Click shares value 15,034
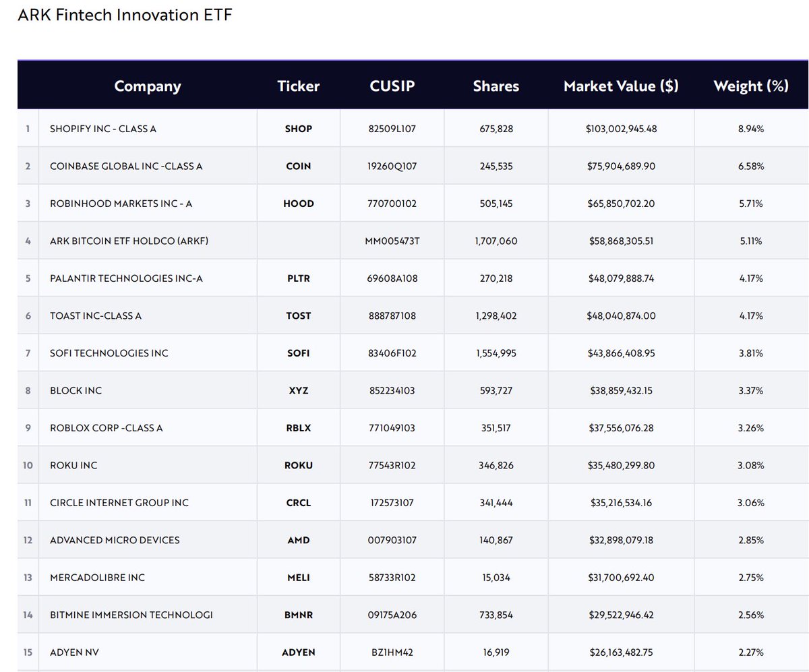Screen dimensions: 809x672 496,578
